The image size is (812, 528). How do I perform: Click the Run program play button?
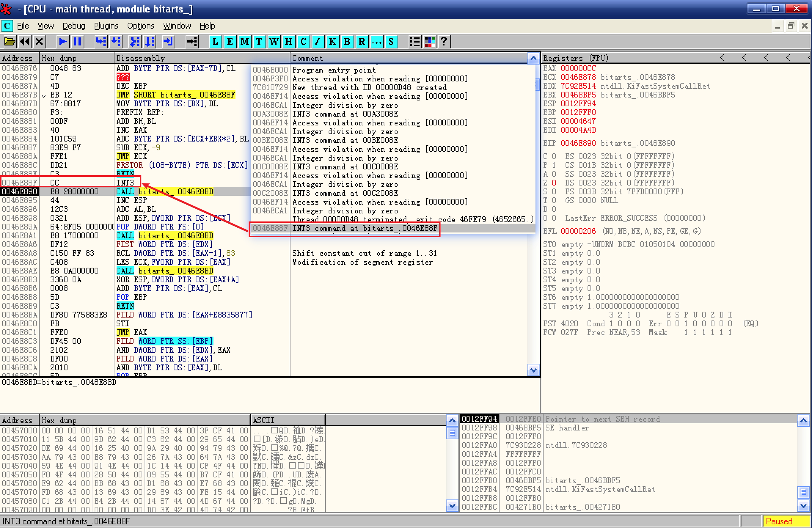pyautogui.click(x=63, y=41)
